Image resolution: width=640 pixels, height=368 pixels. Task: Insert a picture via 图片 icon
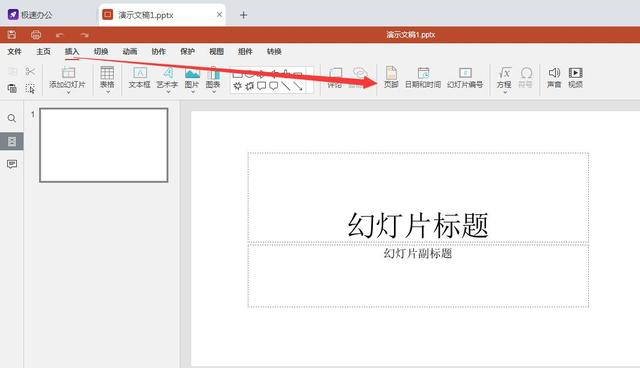(x=192, y=78)
